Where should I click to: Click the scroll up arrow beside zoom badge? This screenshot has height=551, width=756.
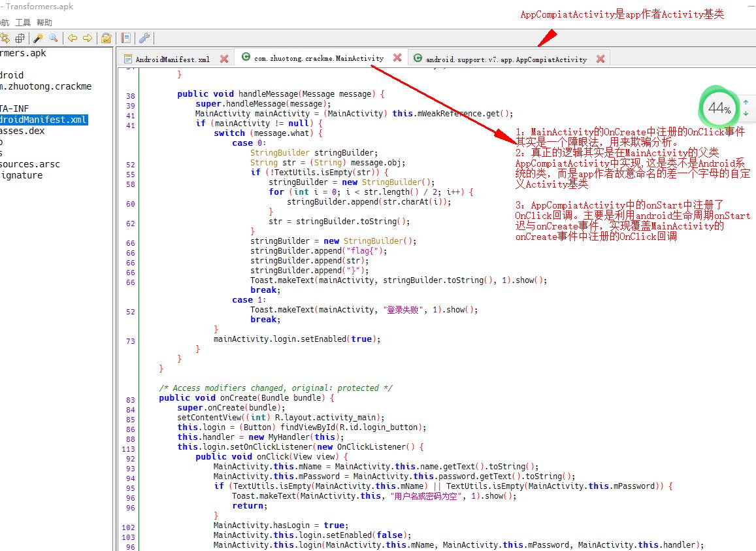pos(746,103)
